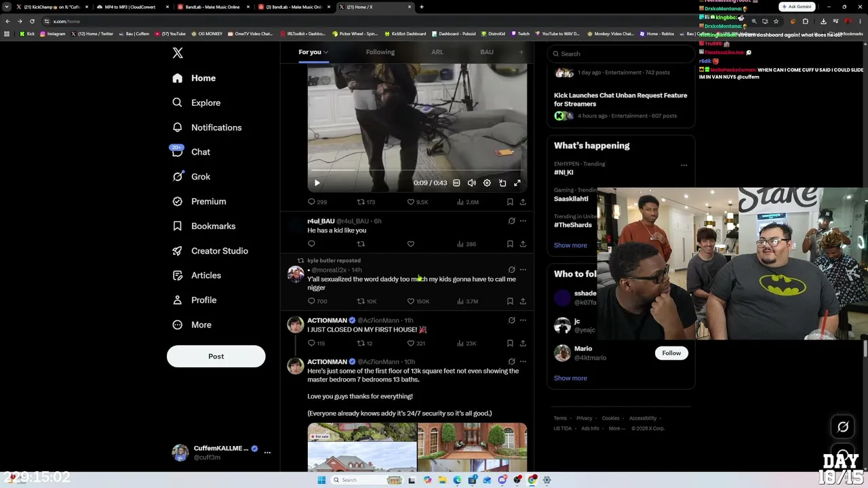Open More menu in the sidebar

coord(192,325)
